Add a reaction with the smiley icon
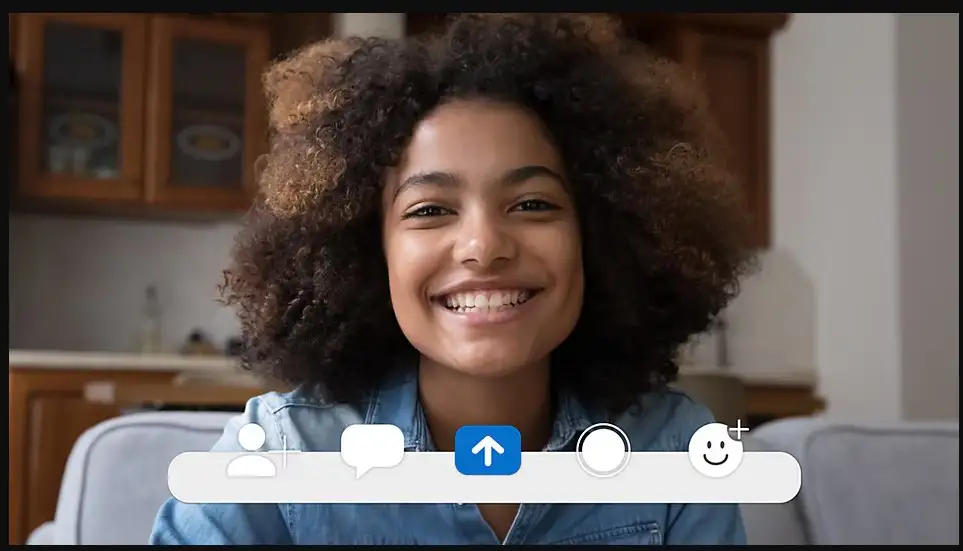Screen dimensions: 963x551 [x=717, y=449]
